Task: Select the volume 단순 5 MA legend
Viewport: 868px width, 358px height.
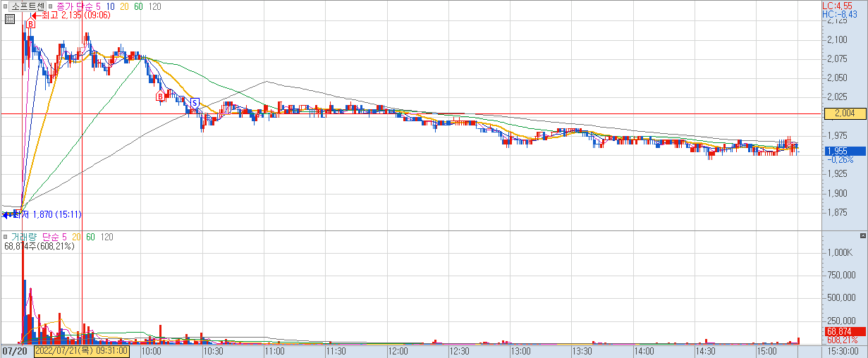Action: pyautogui.click(x=54, y=236)
